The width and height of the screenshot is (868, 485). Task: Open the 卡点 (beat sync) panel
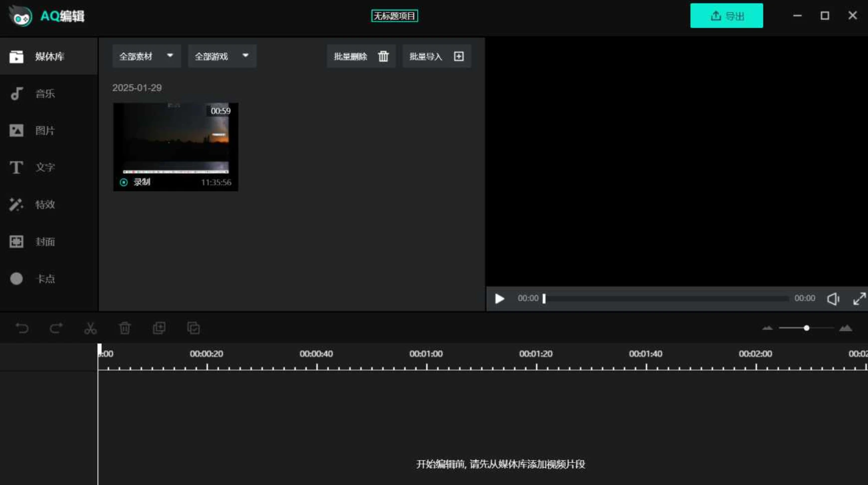coord(44,278)
